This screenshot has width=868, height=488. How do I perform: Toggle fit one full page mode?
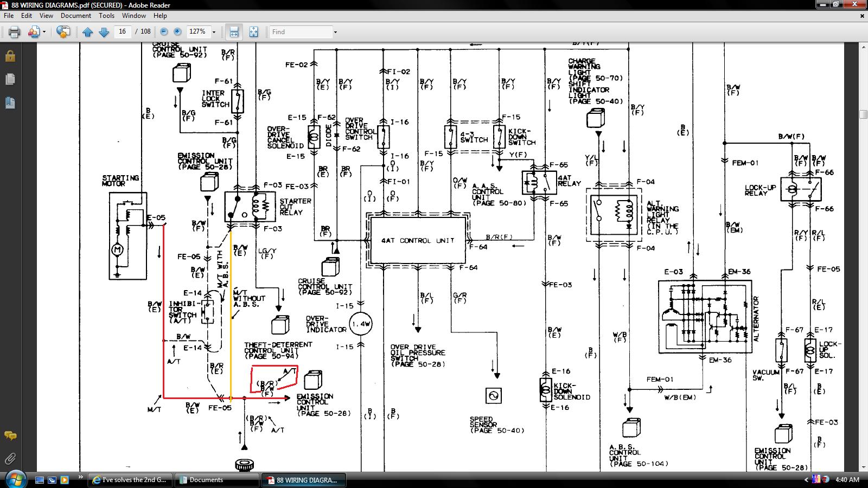pos(253,32)
